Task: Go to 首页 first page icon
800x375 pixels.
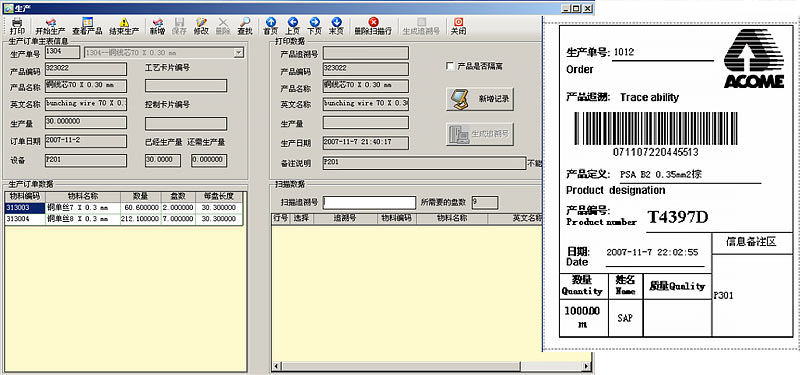Action: 271,22
